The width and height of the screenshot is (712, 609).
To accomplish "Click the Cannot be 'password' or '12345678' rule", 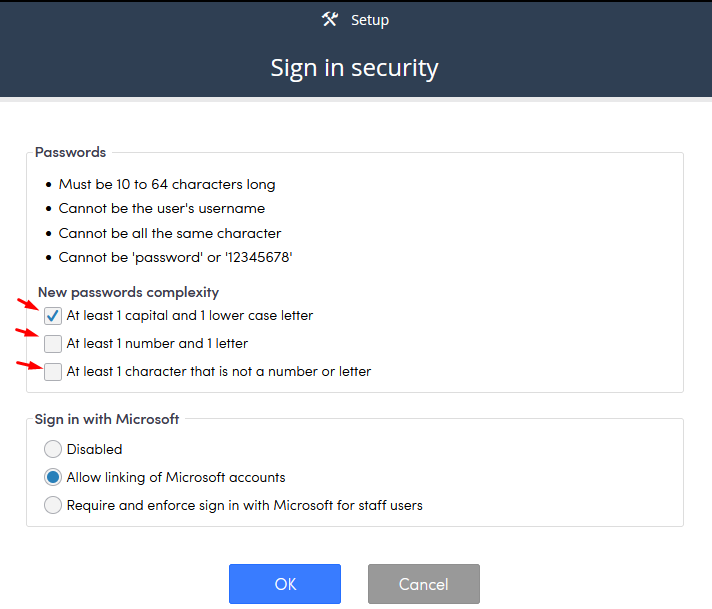I will coord(175,257).
